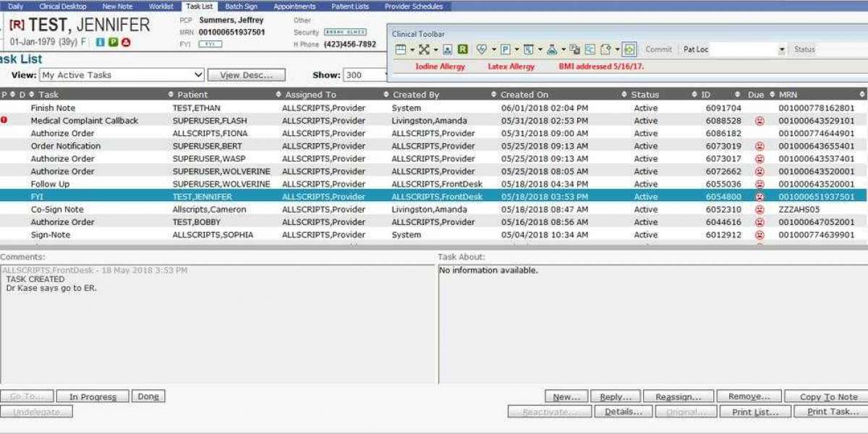Screen dimensions: 868x434
Task: Open the New Note tab
Action: 117,6
